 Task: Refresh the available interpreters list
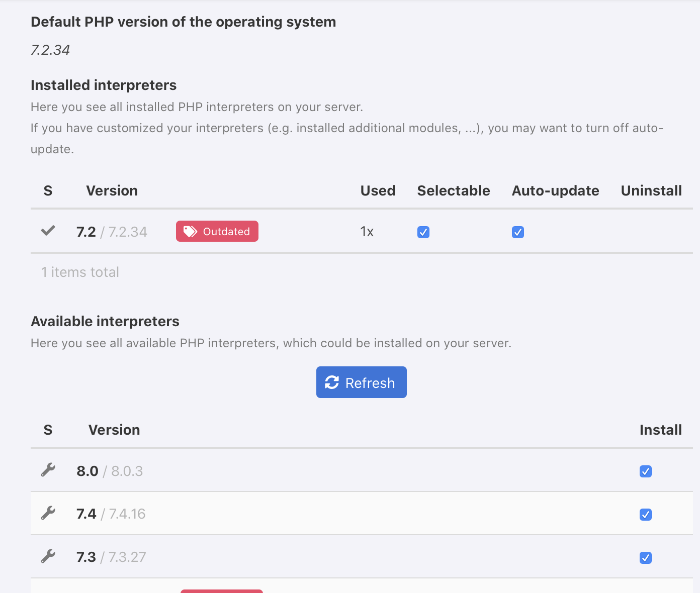pos(361,382)
